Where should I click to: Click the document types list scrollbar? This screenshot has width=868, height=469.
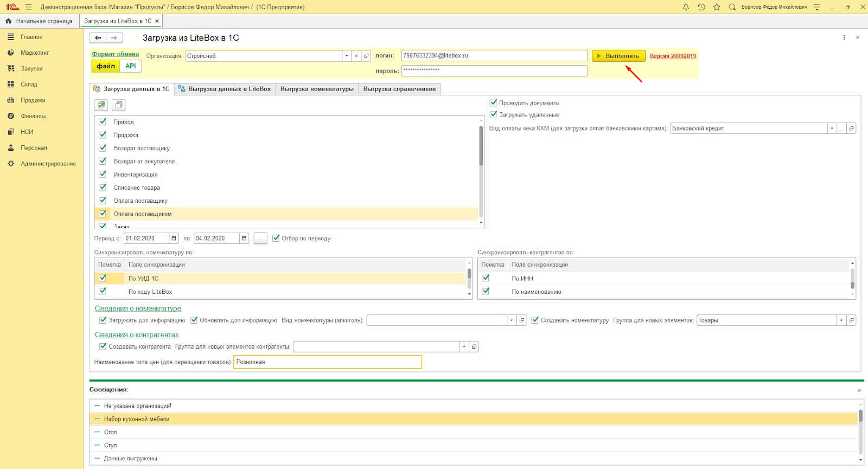pyautogui.click(x=481, y=146)
